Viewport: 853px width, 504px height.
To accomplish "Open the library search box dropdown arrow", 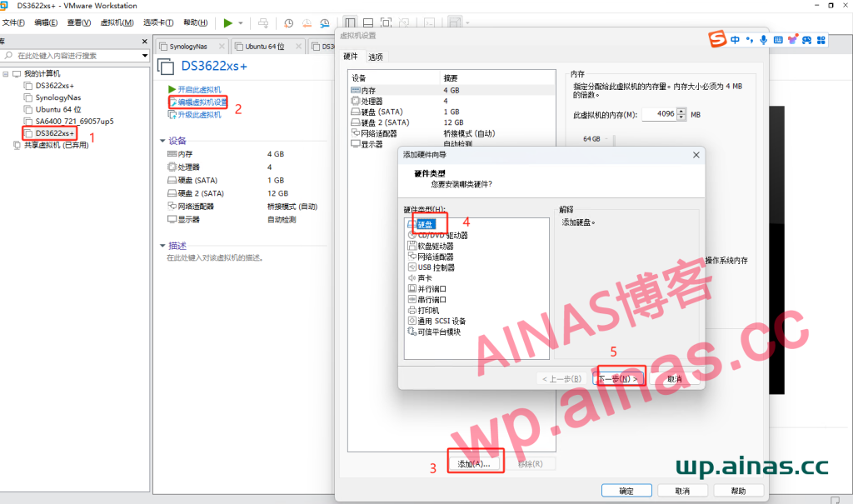I will coord(145,56).
